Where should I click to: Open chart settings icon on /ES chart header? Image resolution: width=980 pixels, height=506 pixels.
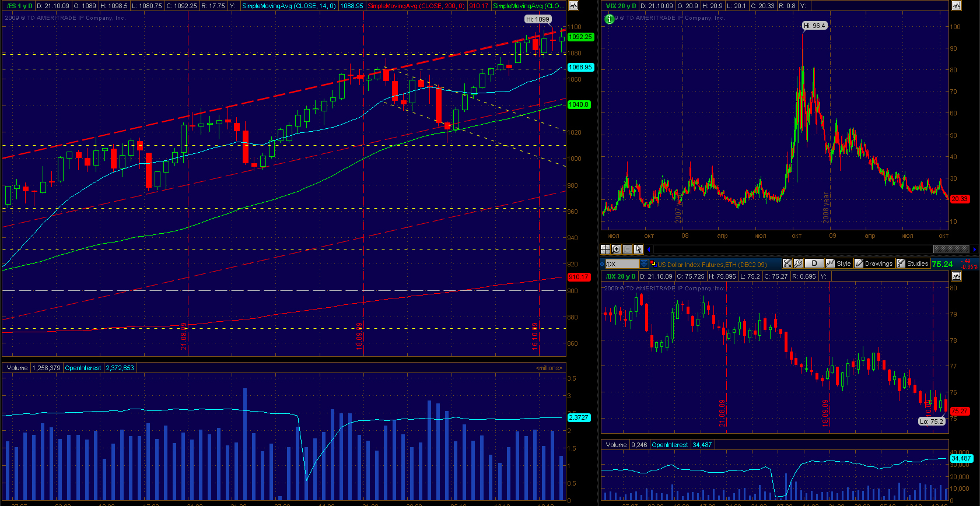tap(574, 6)
